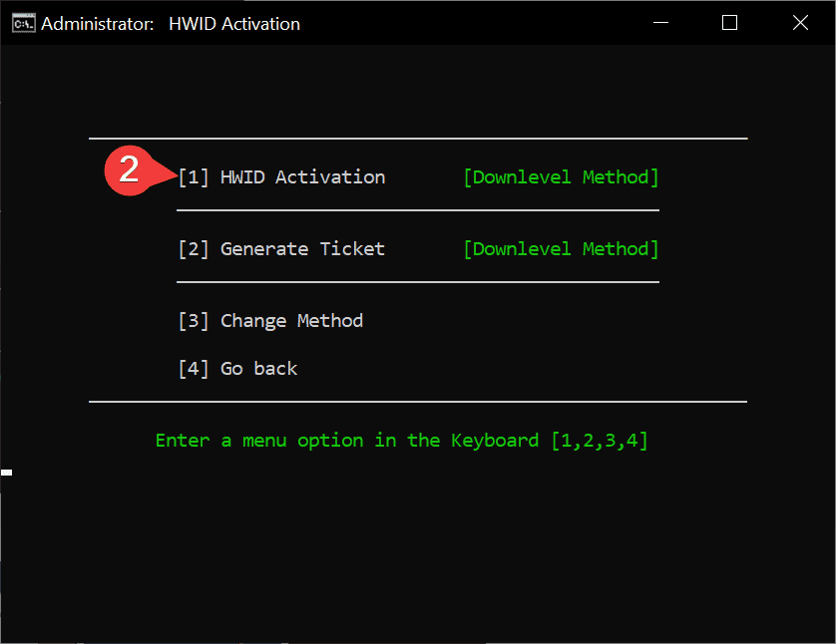Click the [1,2,3,4] key list in prompt
Image resolution: width=836 pixels, height=644 pixels.
click(600, 441)
